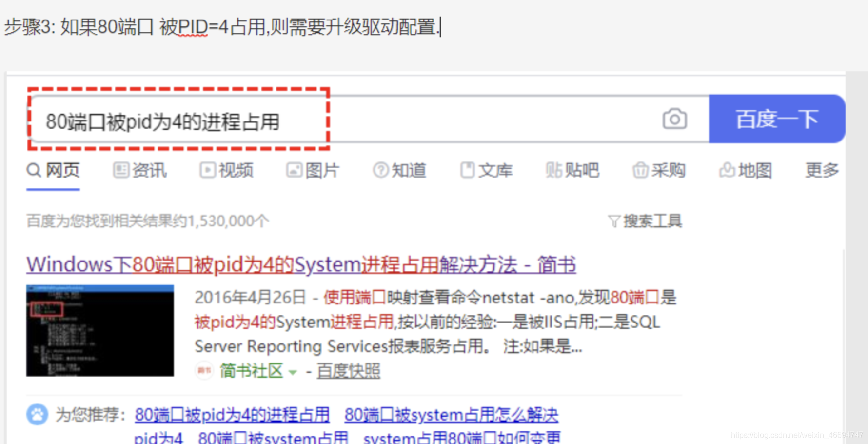Click the Baidu paw recommendation icon
The width and height of the screenshot is (868, 444).
(37, 415)
